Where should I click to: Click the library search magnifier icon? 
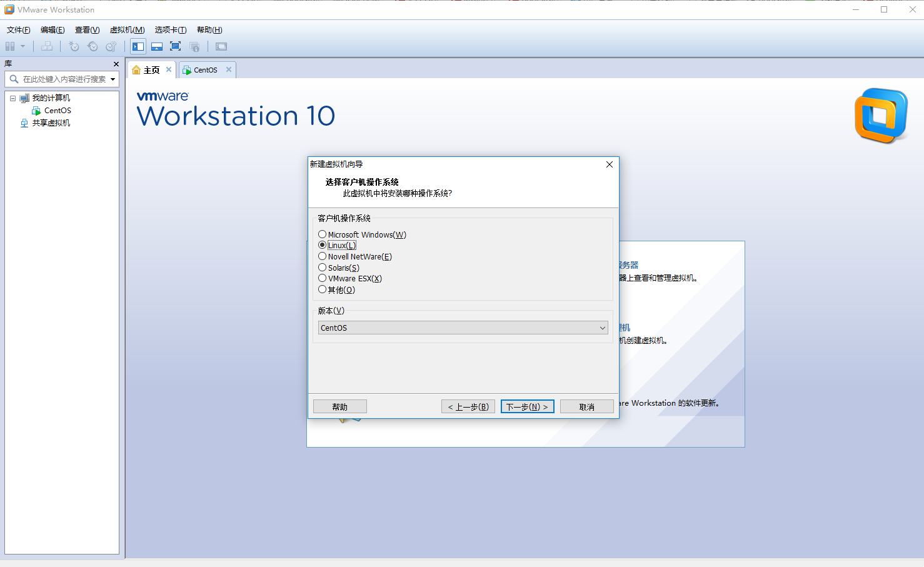(14, 79)
